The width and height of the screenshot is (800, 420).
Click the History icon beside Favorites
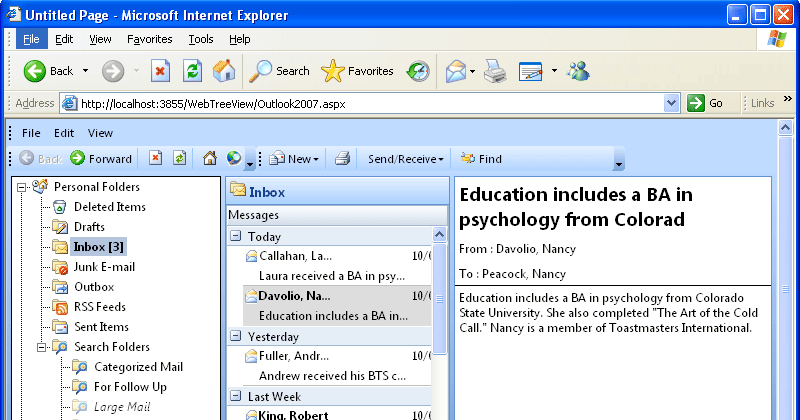coord(418,71)
